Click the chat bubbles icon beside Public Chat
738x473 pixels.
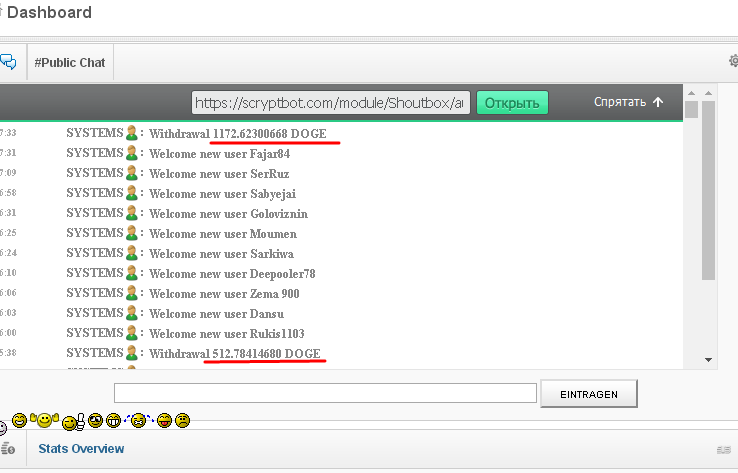8,62
